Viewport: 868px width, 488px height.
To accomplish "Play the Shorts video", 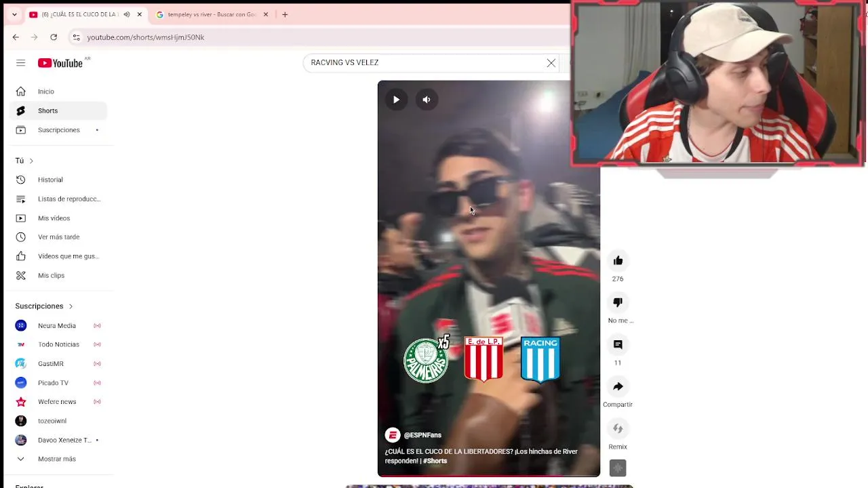I will (397, 100).
